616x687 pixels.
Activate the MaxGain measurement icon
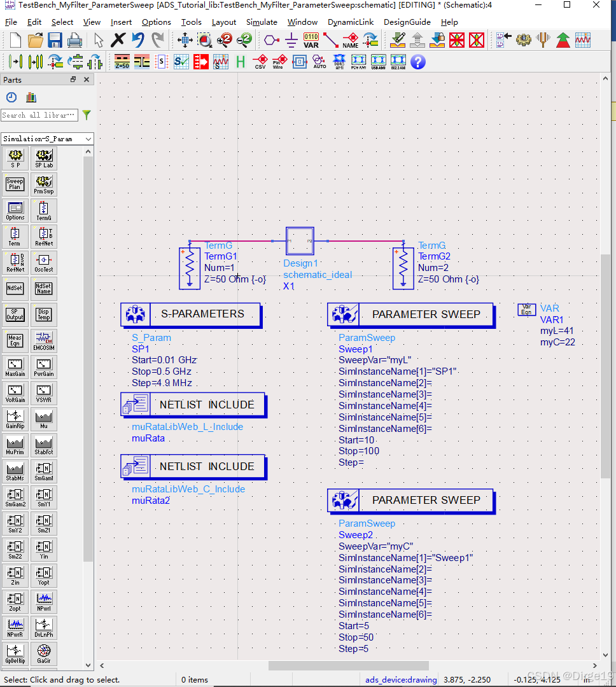(x=15, y=367)
